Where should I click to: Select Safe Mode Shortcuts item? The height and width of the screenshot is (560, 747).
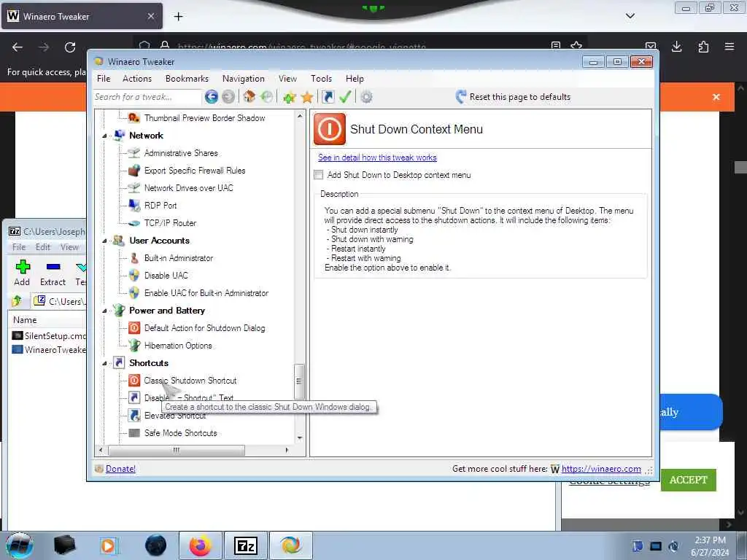pyautogui.click(x=181, y=433)
